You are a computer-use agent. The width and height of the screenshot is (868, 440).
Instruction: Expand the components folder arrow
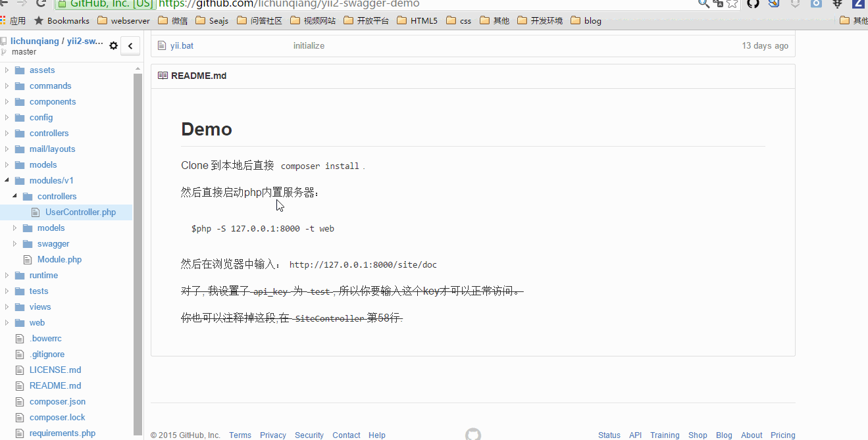(x=7, y=101)
